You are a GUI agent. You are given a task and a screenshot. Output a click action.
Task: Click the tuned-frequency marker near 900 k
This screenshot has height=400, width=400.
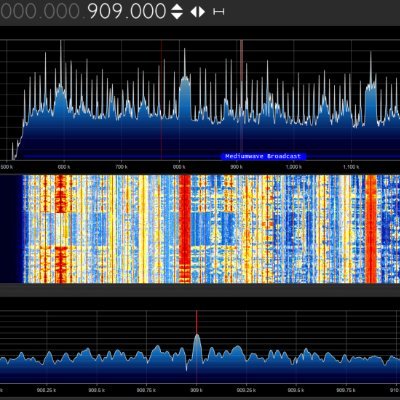[x=241, y=100]
